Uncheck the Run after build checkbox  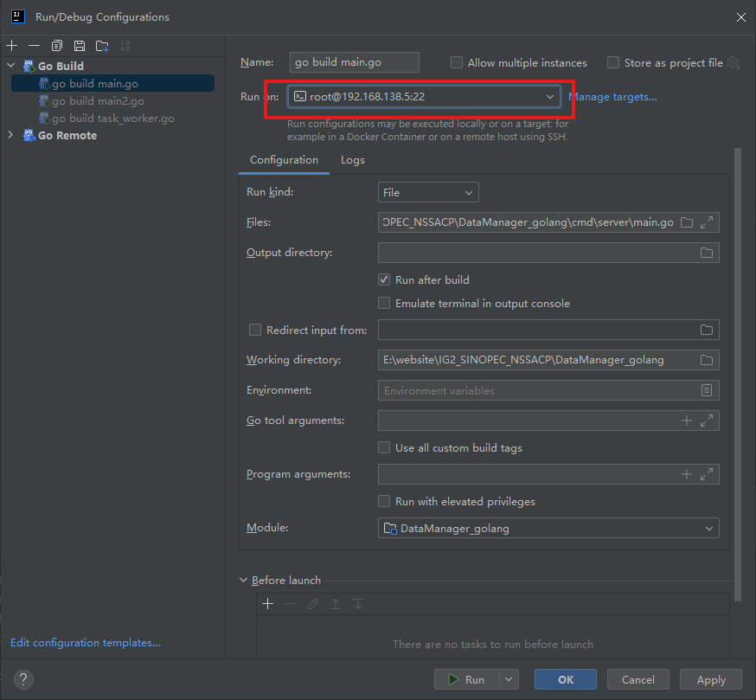pos(384,280)
